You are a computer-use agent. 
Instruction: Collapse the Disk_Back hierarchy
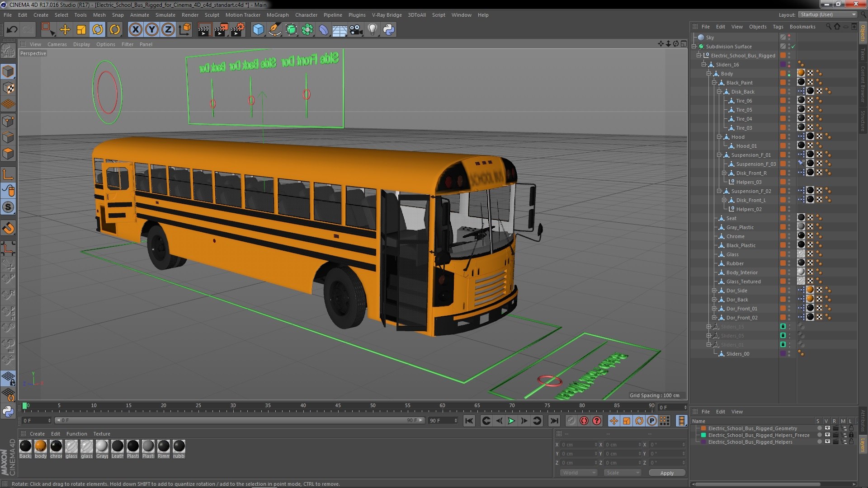[719, 92]
